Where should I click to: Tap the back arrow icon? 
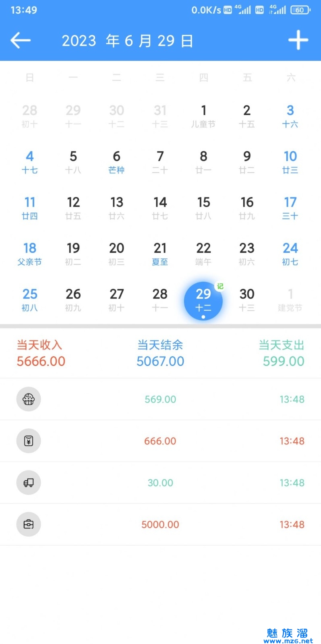(x=21, y=40)
